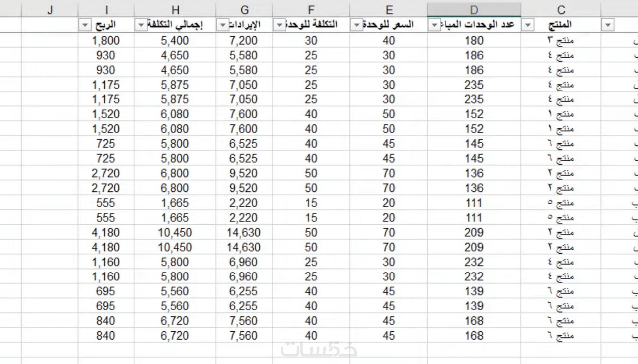Image resolution: width=638 pixels, height=364 pixels.
Task: Open filter dropdown for الإيرادات column
Action: 223,25
